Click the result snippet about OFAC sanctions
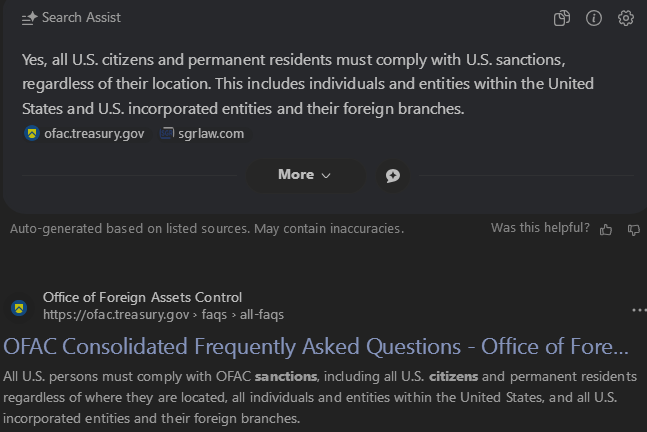The height and width of the screenshot is (432, 647). (x=320, y=397)
